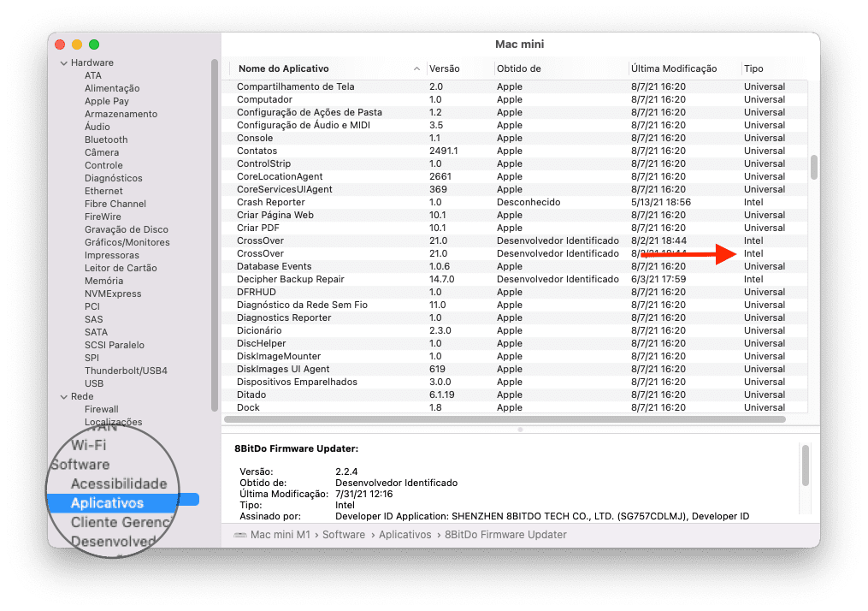Screen dimensions: 868x611
Task: Click the Última Modificação column header
Action: [x=674, y=68]
